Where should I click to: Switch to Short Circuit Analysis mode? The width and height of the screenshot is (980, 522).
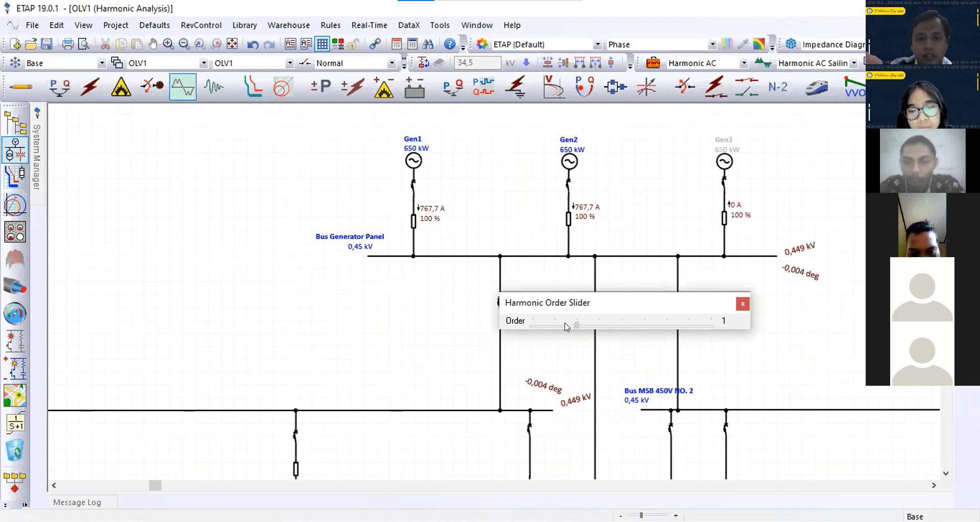coord(90,87)
